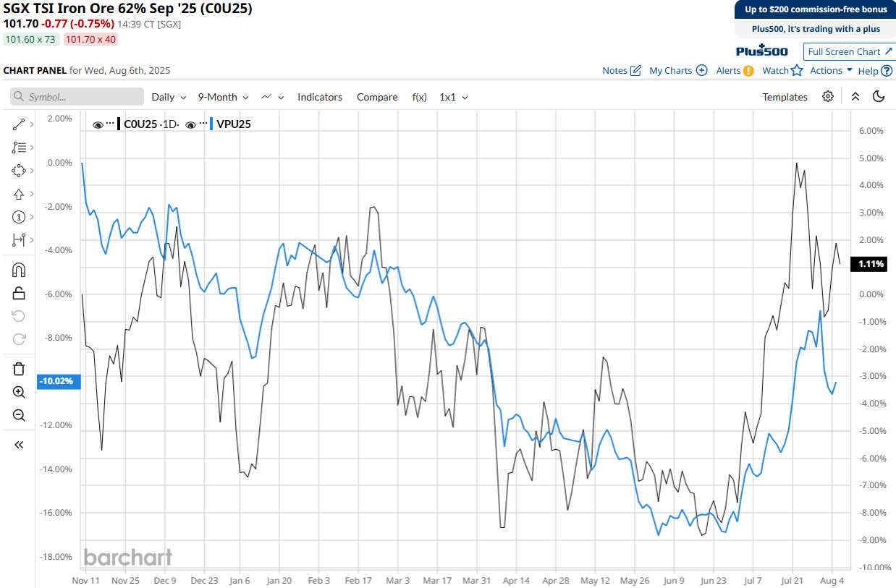The height and width of the screenshot is (588, 896).
Task: Select the trend line drawing tool
Action: 19,124
